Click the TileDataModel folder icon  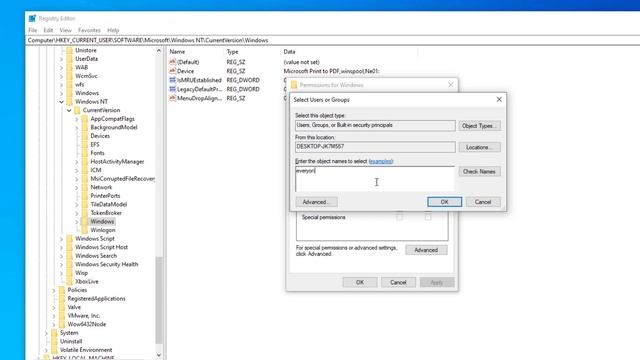(x=85, y=204)
